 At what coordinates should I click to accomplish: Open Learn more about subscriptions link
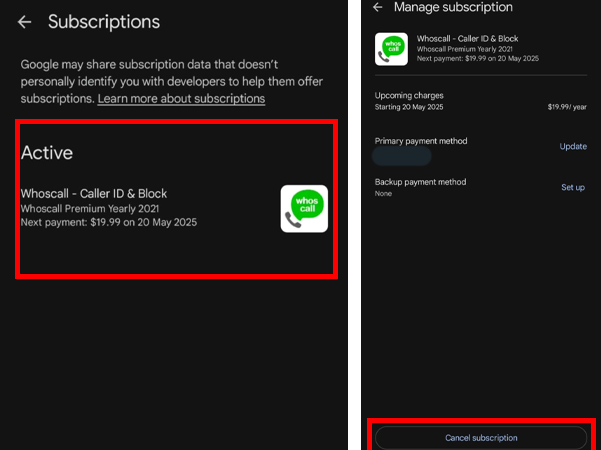(x=181, y=99)
